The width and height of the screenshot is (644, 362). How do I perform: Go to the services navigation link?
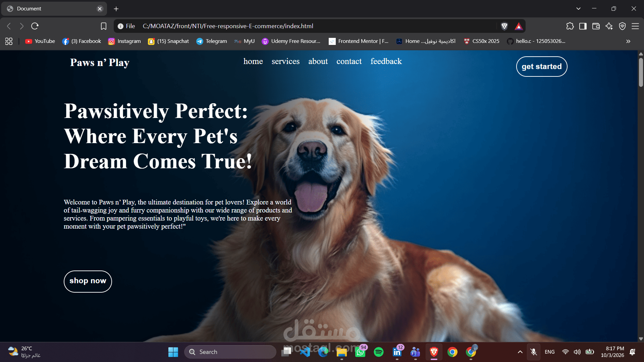tap(285, 61)
